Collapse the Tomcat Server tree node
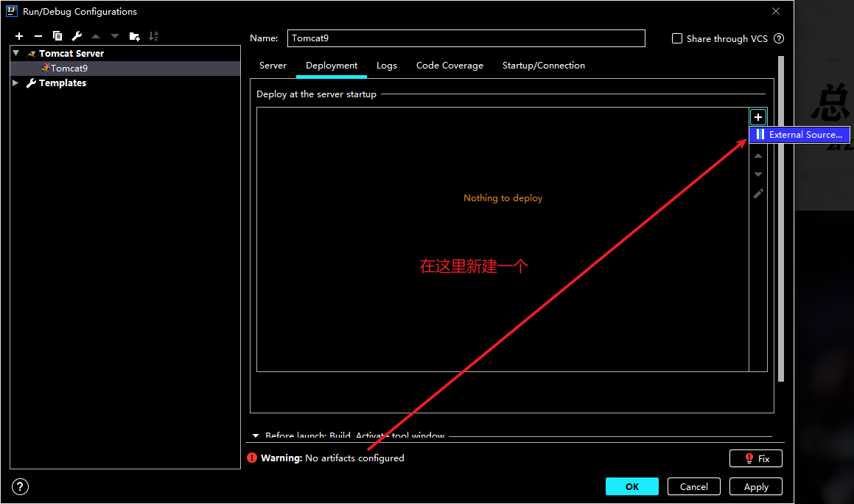Screen dimensions: 854x504 click(x=16, y=53)
